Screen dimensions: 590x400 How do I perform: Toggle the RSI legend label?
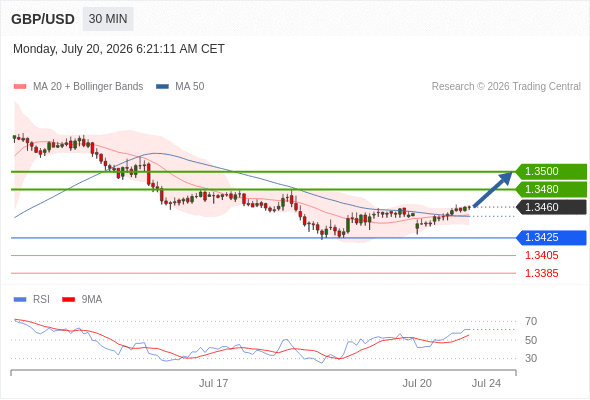[x=41, y=300]
